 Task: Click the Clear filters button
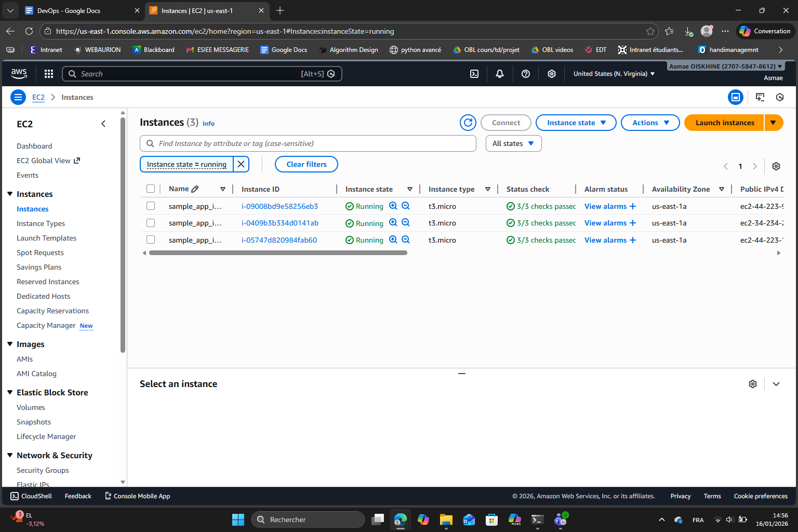point(306,164)
